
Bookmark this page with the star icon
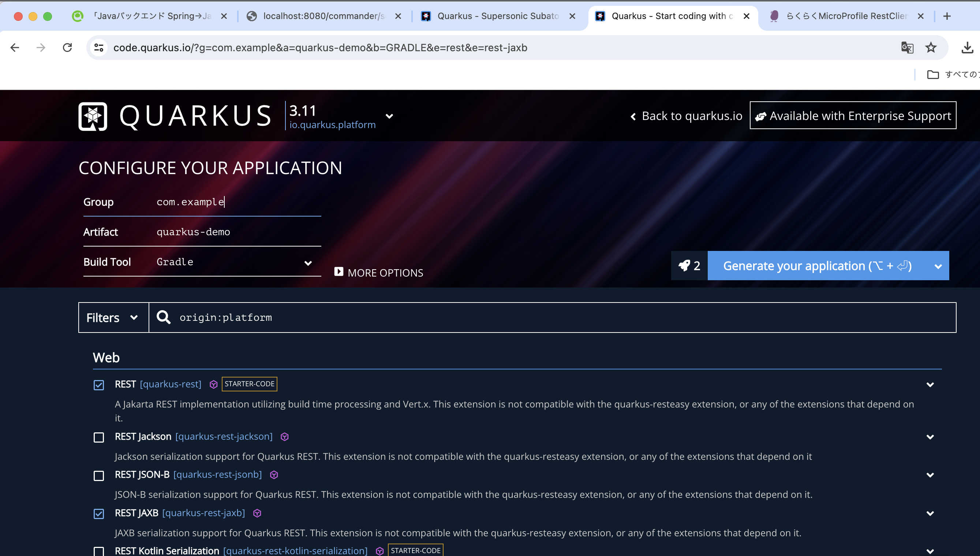931,48
